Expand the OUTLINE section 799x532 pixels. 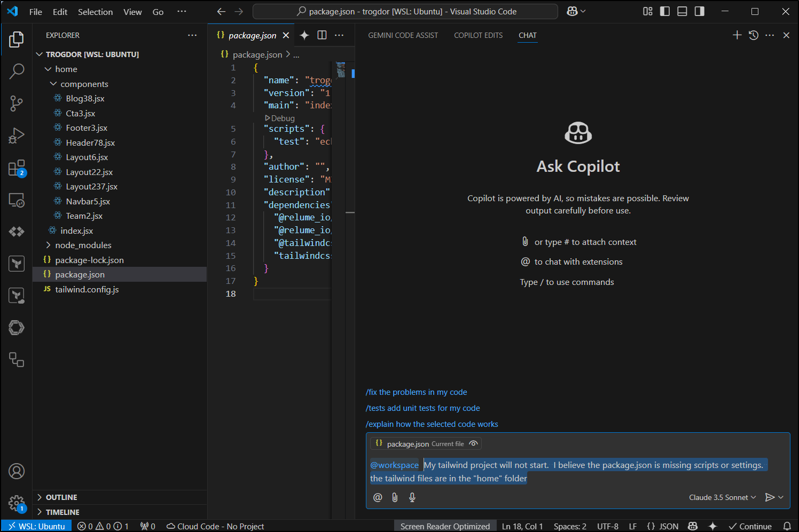click(x=120, y=497)
